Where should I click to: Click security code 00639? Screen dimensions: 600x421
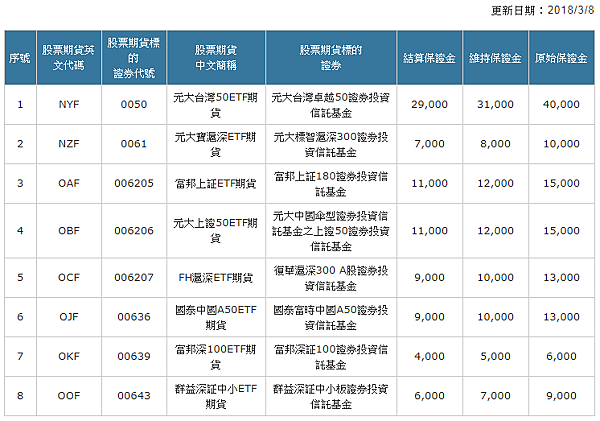click(x=134, y=356)
